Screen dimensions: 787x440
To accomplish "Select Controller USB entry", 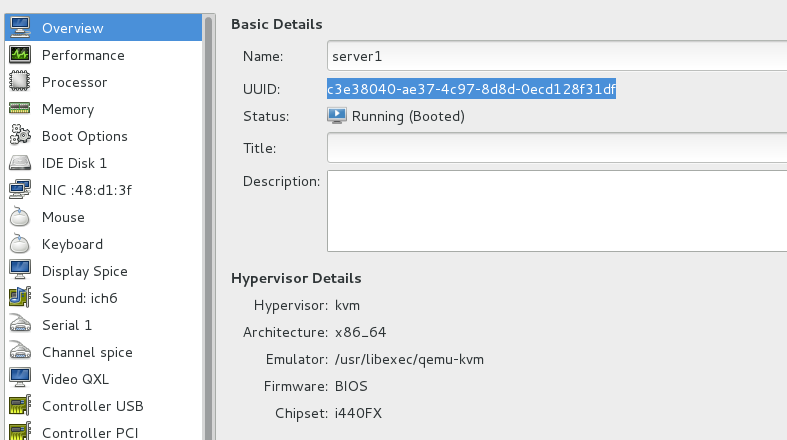I will (x=103, y=406).
